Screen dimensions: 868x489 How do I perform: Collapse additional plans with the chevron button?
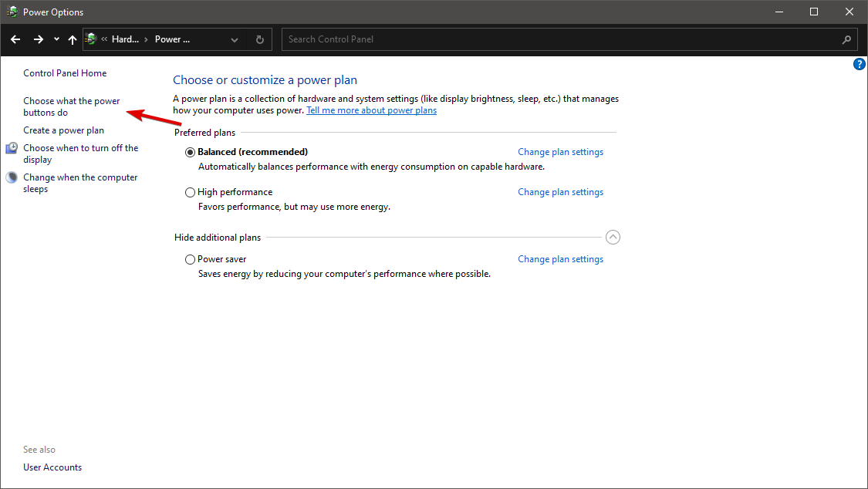tap(613, 238)
